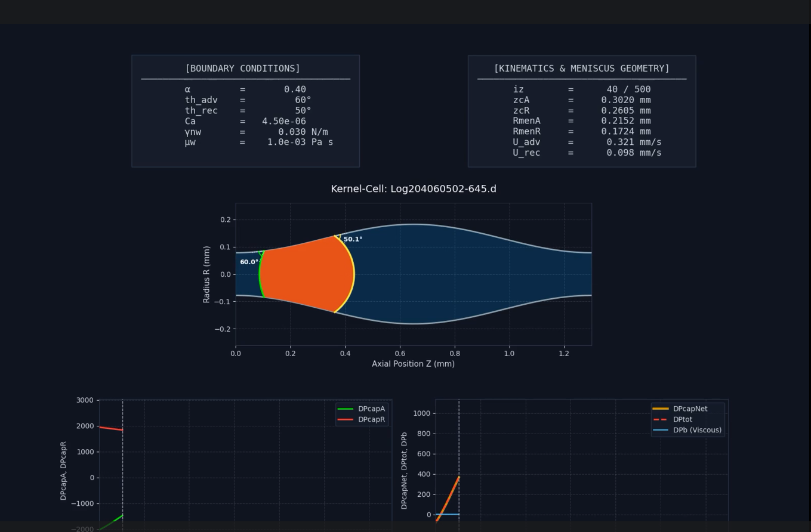Select the DPb (Viscous) legend entry

(x=697, y=430)
